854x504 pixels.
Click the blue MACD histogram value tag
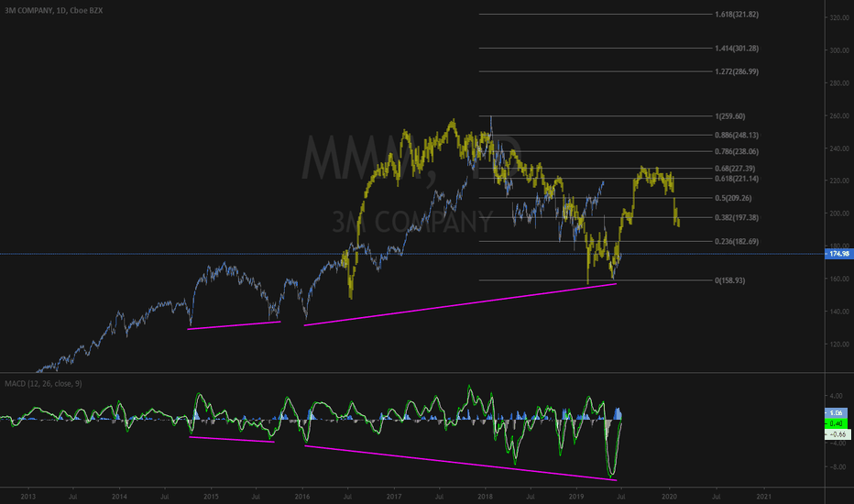836,413
